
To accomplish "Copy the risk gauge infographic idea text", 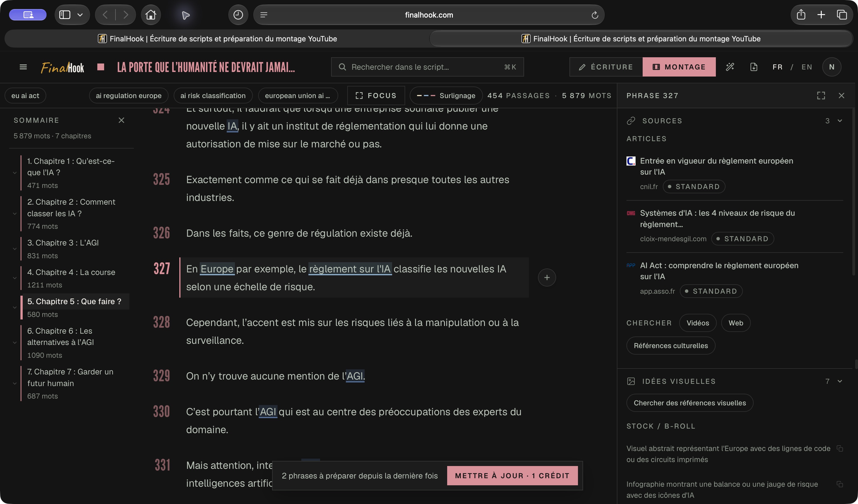I will [840, 484].
